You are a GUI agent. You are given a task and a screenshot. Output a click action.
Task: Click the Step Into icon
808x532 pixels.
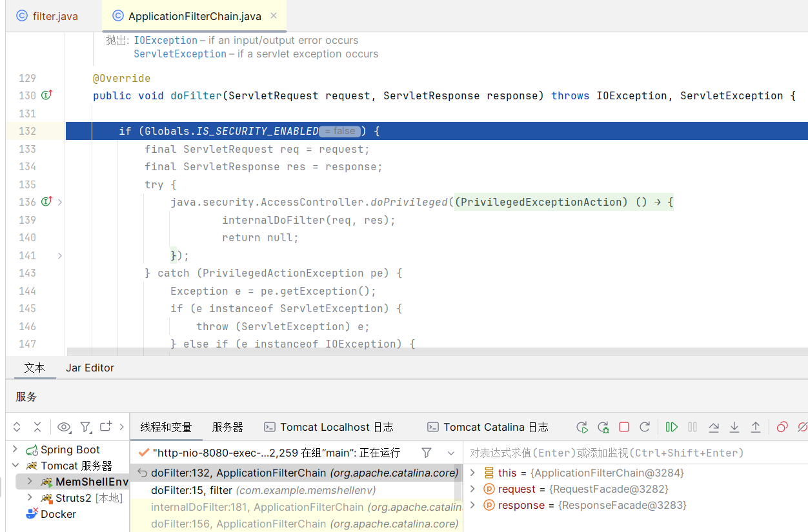[734, 427]
